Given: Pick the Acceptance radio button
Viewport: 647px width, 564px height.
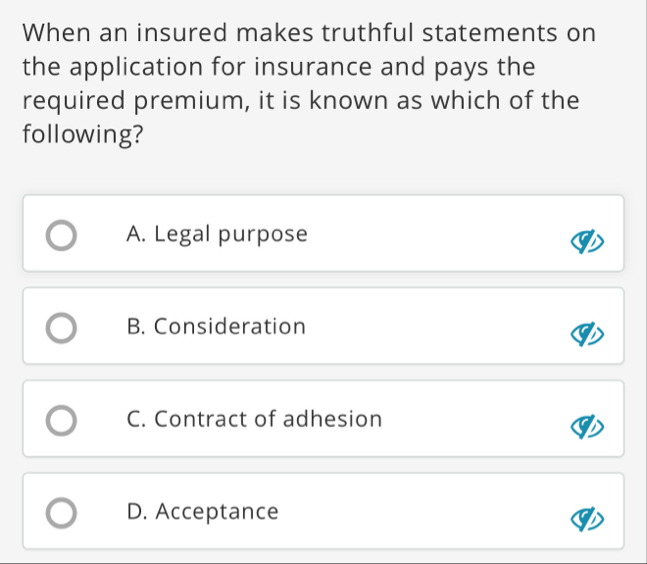Looking at the screenshot, I should (x=61, y=513).
